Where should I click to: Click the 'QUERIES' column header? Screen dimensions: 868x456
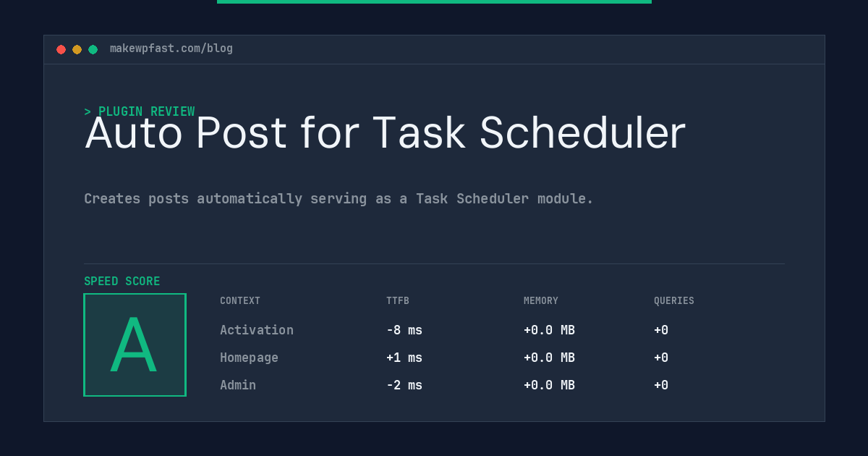coord(674,301)
